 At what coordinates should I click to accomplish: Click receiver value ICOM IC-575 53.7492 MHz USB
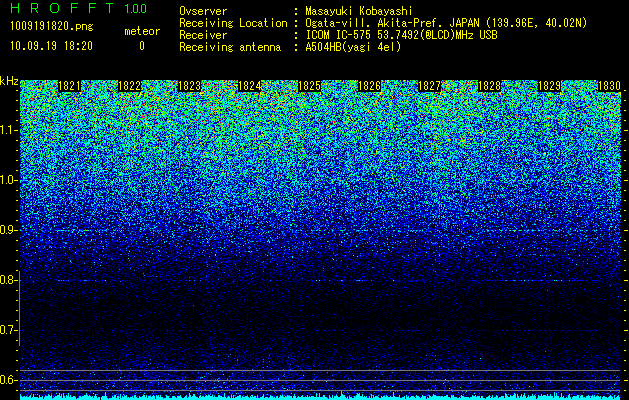401,35
